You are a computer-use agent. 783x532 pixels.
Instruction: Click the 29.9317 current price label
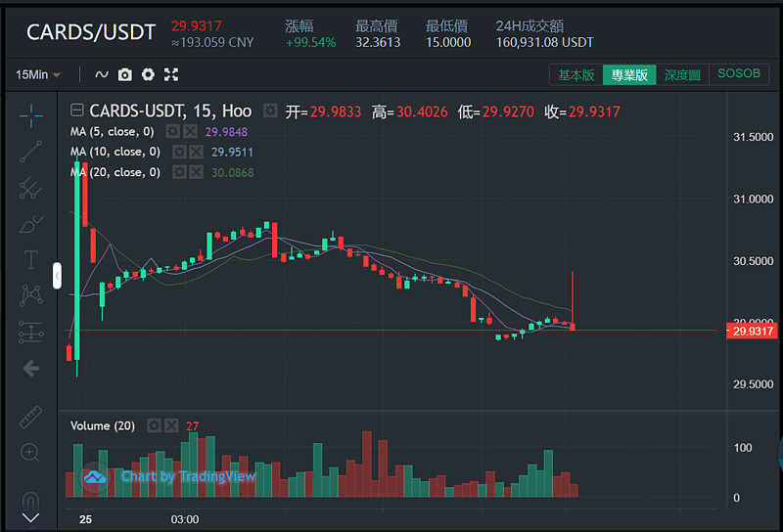(x=752, y=332)
